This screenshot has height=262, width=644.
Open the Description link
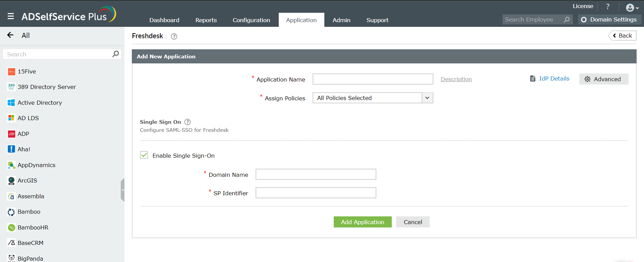456,80
